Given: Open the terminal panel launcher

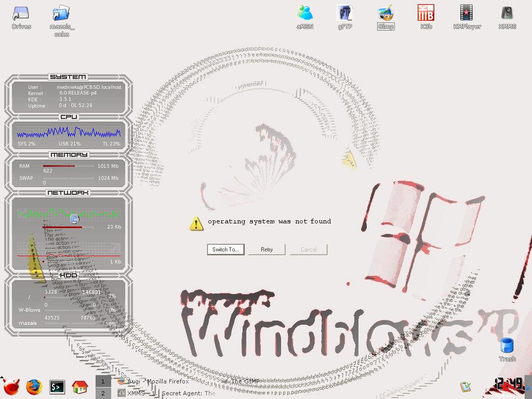Looking at the screenshot, I should point(57,387).
